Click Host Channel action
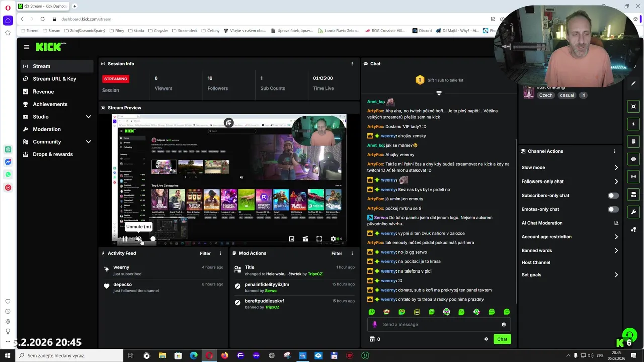Screen dimensions: 644x362 536,263
